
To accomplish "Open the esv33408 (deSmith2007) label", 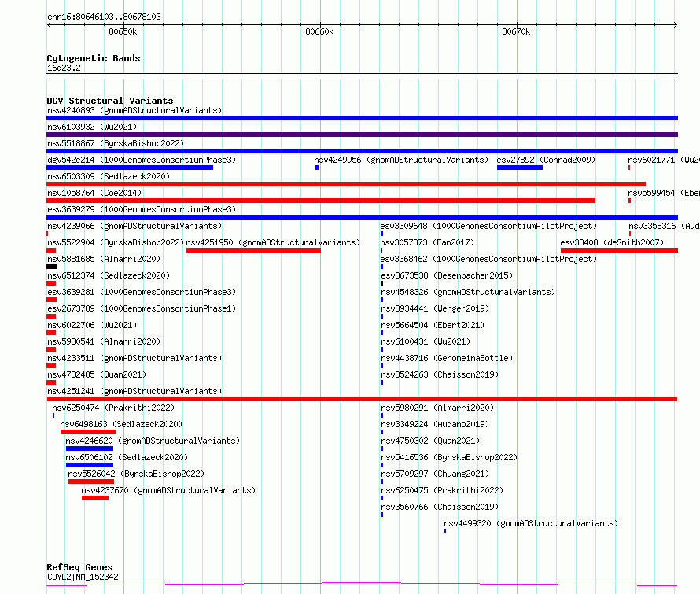I will pos(612,242).
